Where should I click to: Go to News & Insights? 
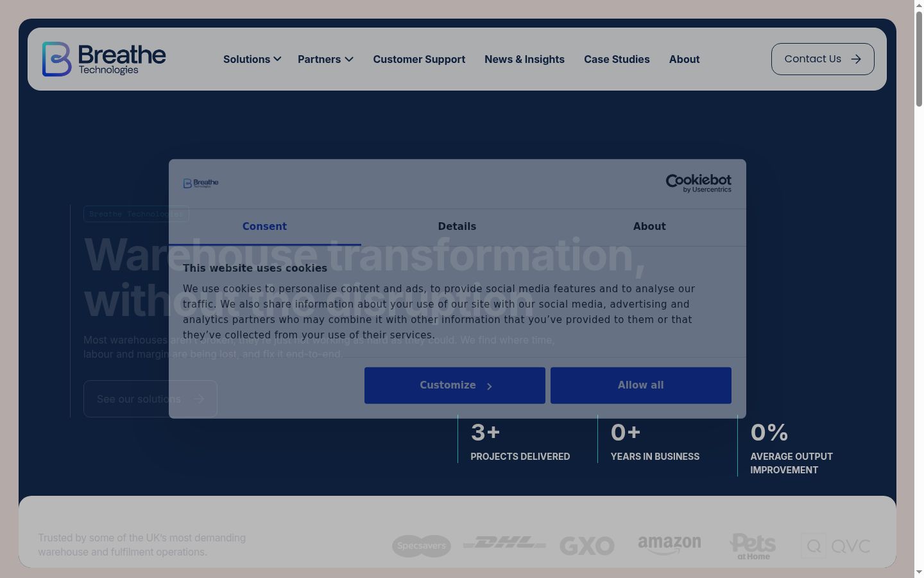pos(524,59)
